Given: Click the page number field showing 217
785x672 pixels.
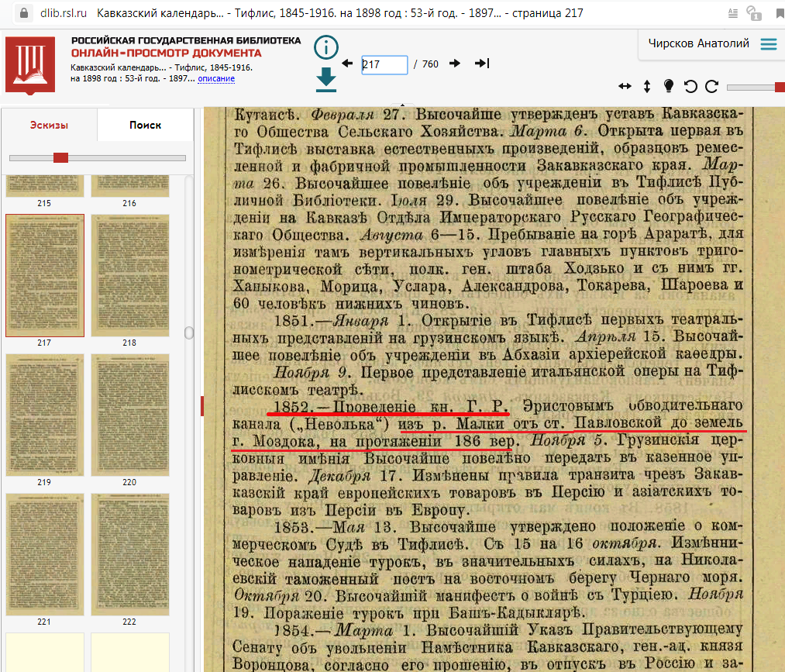Looking at the screenshot, I should click(x=384, y=64).
